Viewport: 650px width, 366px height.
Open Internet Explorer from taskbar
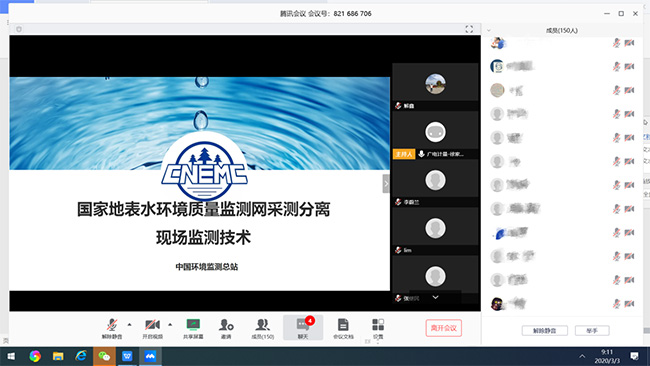[x=81, y=356]
